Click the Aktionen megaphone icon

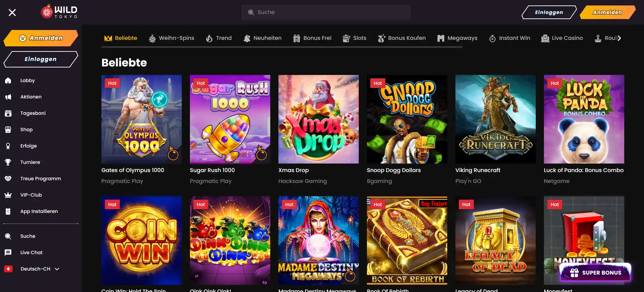8,97
